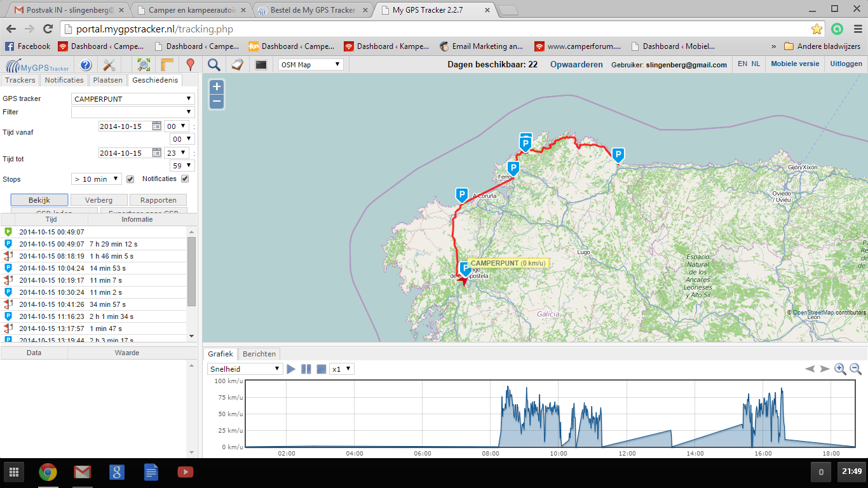Image resolution: width=868 pixels, height=488 pixels.
Task: Zoom in on the map
Action: click(217, 87)
